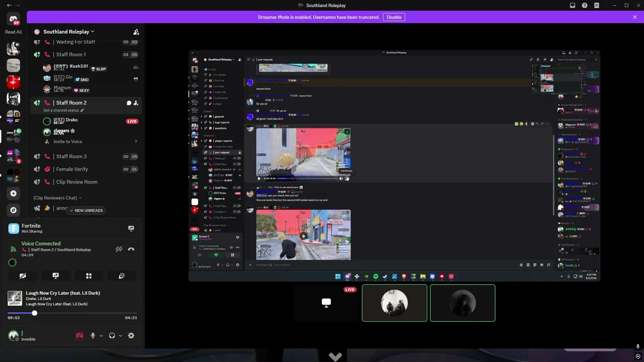Show call controls with the down chevron

335,356
